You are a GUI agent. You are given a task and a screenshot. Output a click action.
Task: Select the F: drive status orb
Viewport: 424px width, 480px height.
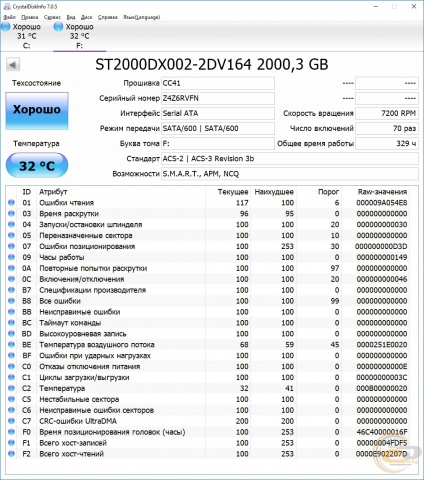(x=58, y=27)
